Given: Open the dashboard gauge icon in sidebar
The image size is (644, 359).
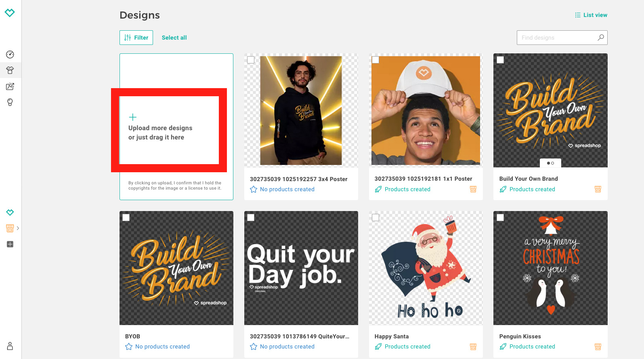Looking at the screenshot, I should 10,55.
